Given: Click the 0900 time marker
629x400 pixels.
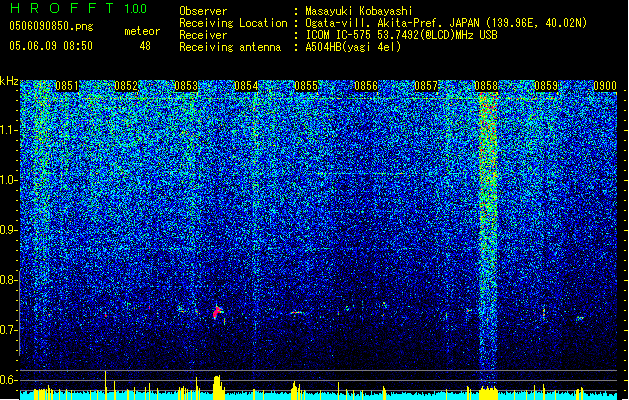Looking at the screenshot, I should click(605, 86).
